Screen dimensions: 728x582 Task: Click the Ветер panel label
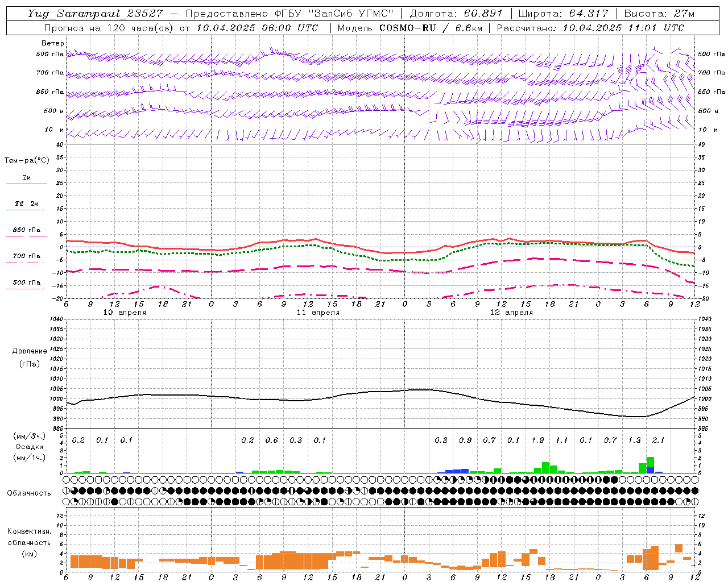(x=53, y=43)
